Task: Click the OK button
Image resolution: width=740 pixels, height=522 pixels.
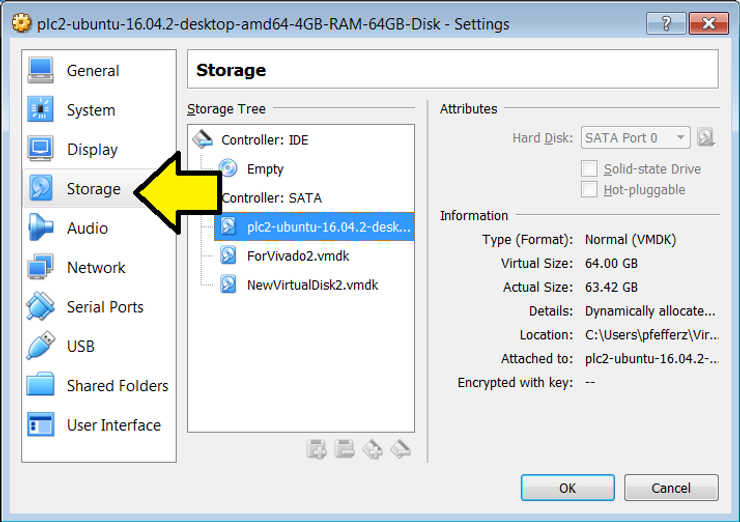Action: [568, 488]
